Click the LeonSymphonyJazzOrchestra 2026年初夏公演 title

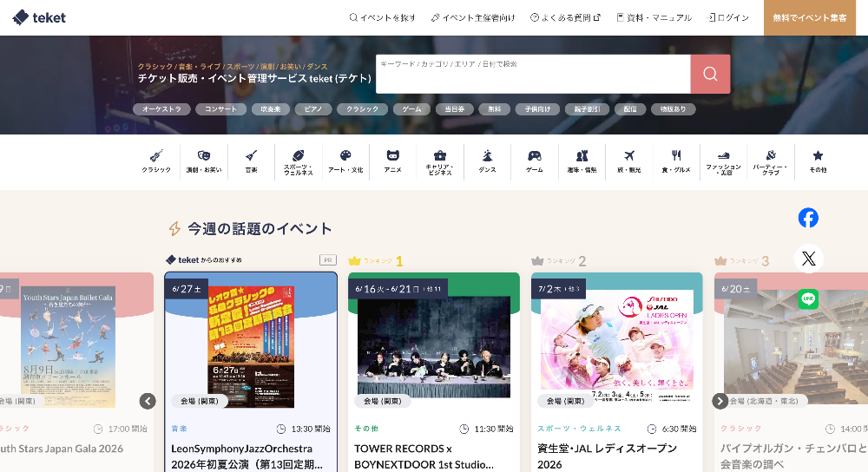[247, 456]
